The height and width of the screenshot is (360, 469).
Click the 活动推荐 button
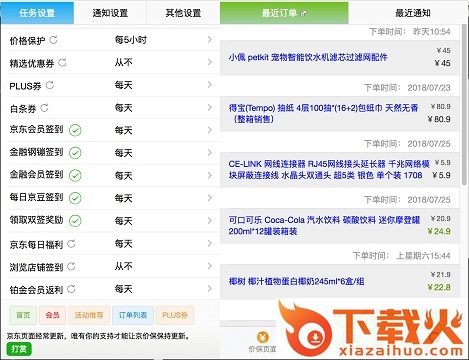click(89, 315)
